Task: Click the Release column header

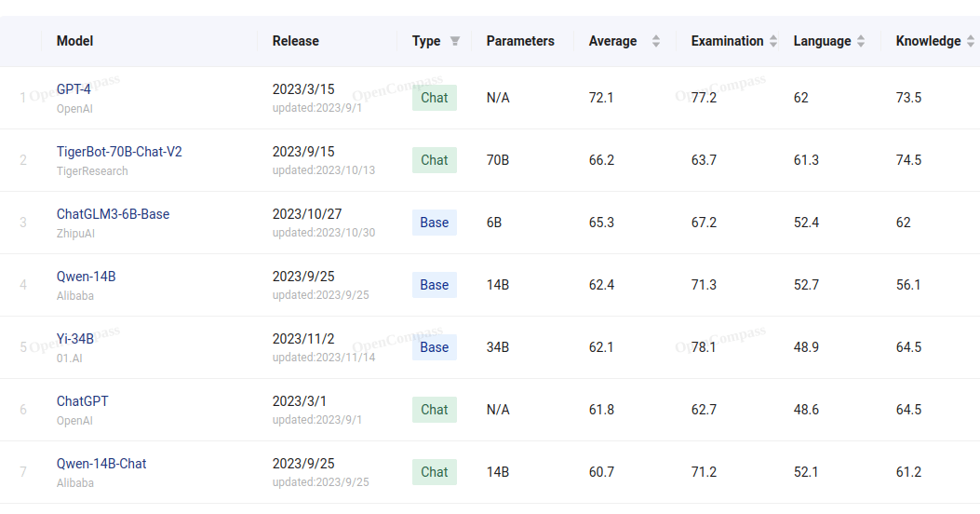Action: 296,41
